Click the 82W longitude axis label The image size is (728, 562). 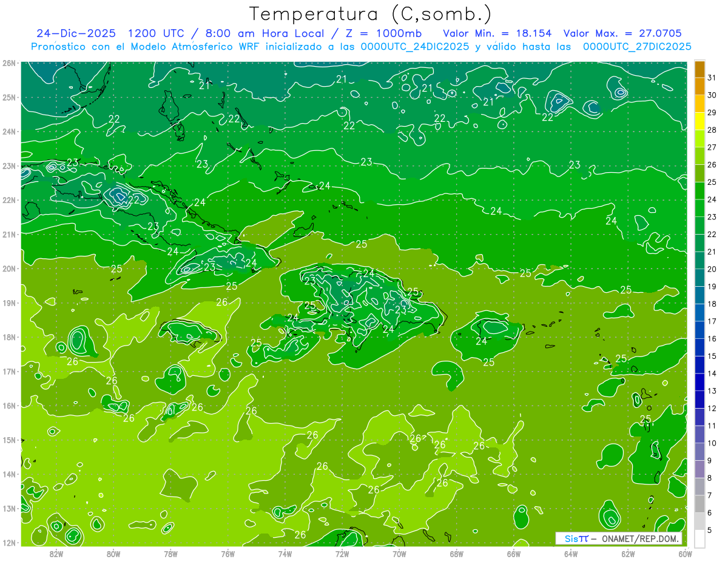click(x=56, y=554)
